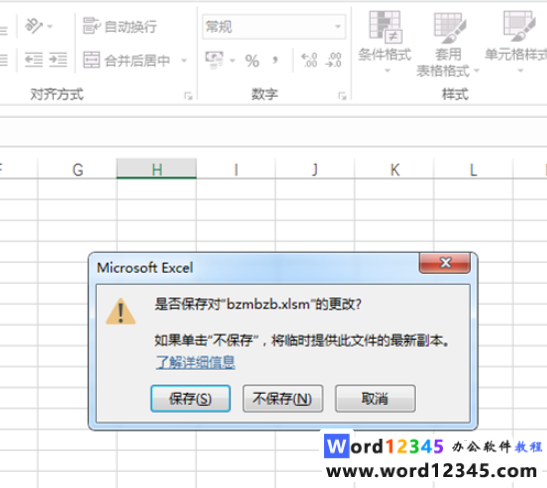Select column J header
The height and width of the screenshot is (488, 547).
coord(315,170)
